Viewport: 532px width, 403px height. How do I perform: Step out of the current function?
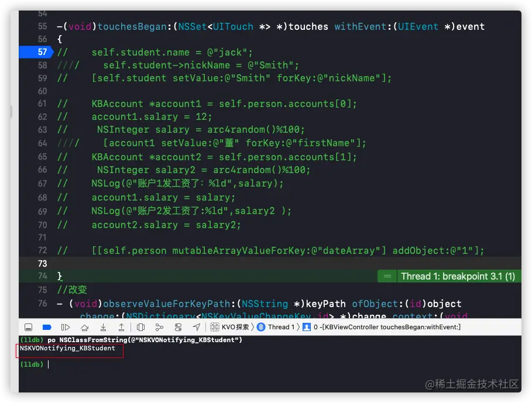[121, 327]
